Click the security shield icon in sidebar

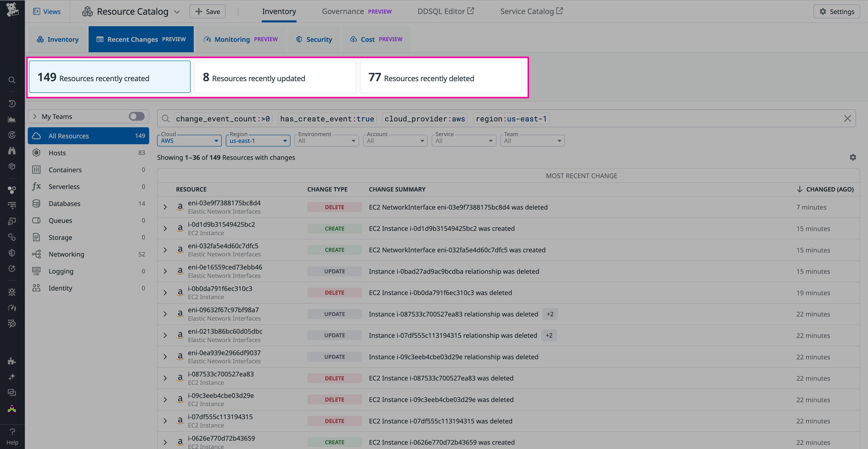tap(12, 253)
